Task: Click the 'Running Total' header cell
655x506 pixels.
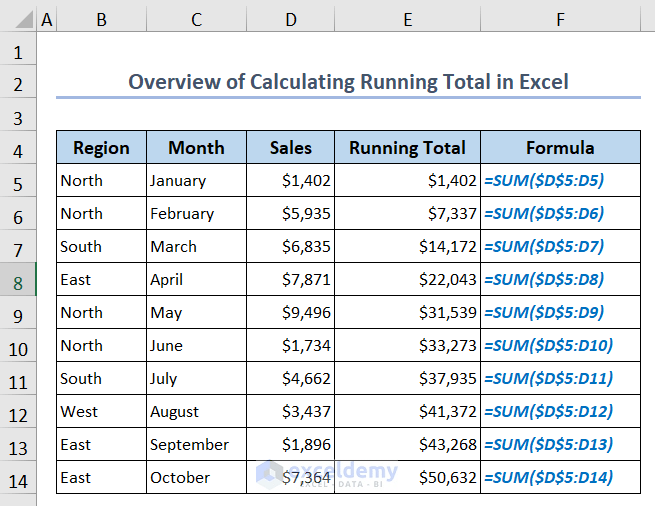Action: (407, 148)
